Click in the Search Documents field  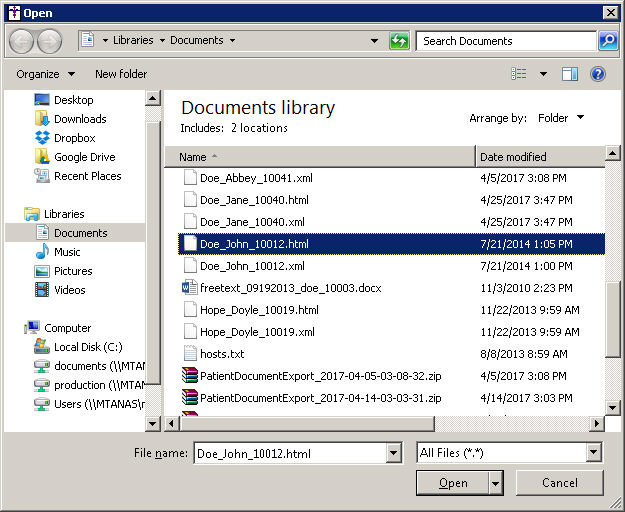[505, 41]
